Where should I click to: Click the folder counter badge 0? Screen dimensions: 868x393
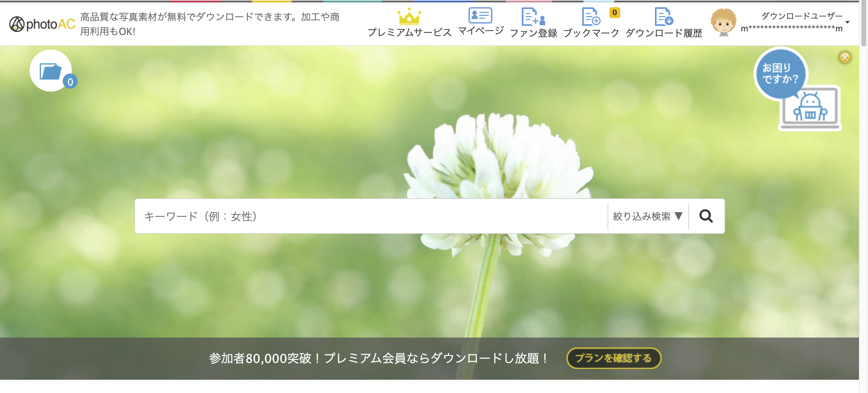coord(70,82)
